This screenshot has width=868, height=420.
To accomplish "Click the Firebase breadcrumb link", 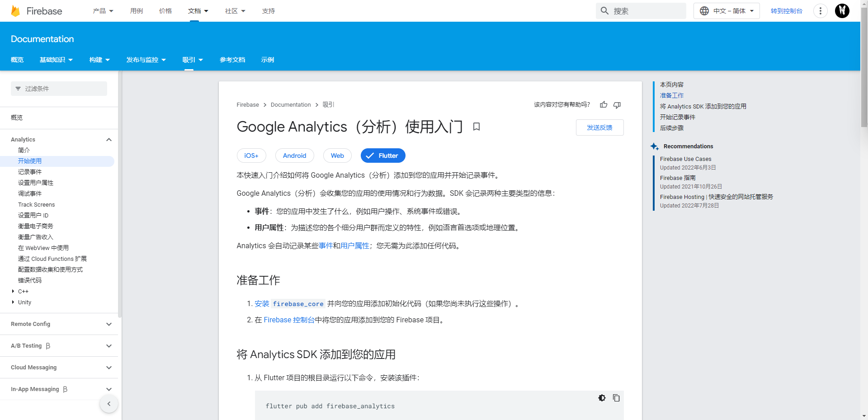I will 248,105.
